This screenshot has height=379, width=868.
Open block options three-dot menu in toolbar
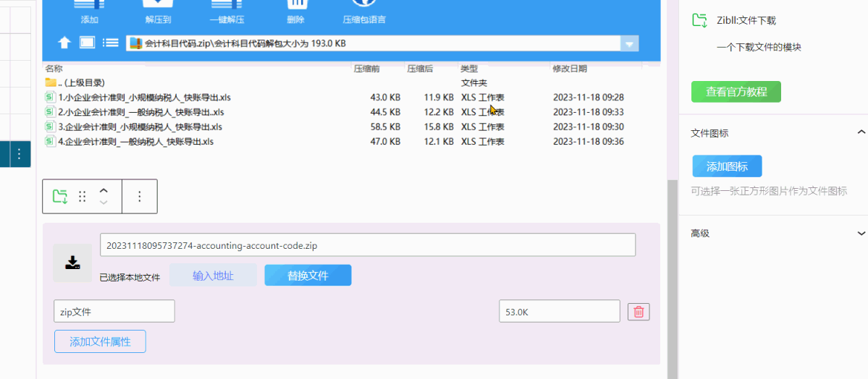click(140, 197)
